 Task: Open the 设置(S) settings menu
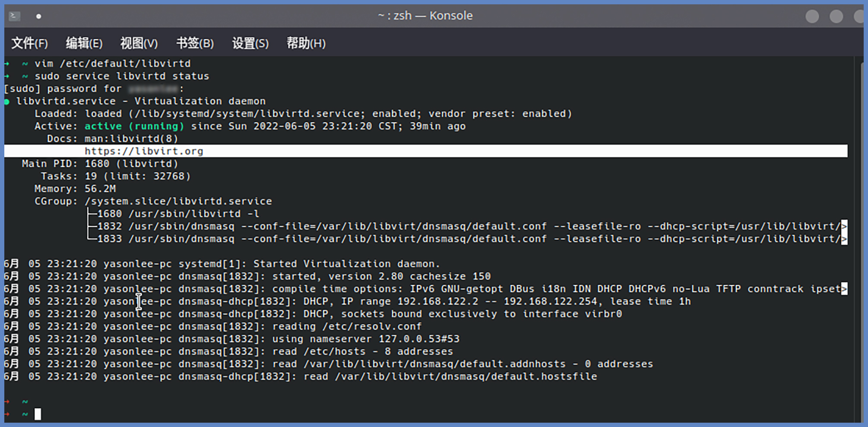click(x=250, y=43)
